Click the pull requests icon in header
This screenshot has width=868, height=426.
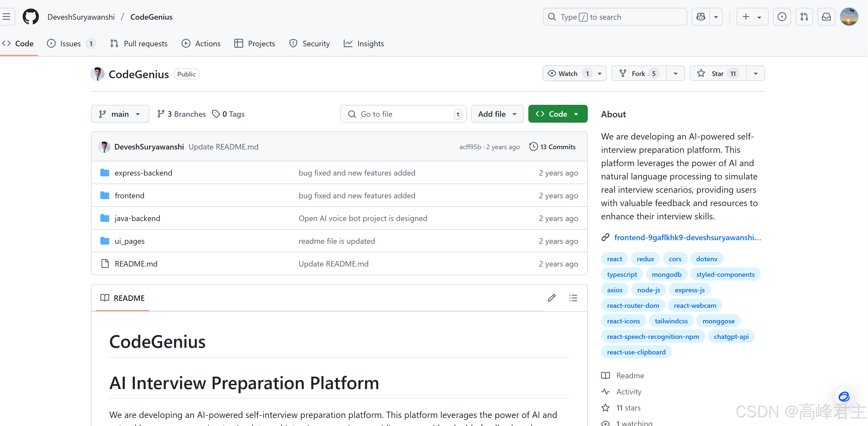point(804,17)
